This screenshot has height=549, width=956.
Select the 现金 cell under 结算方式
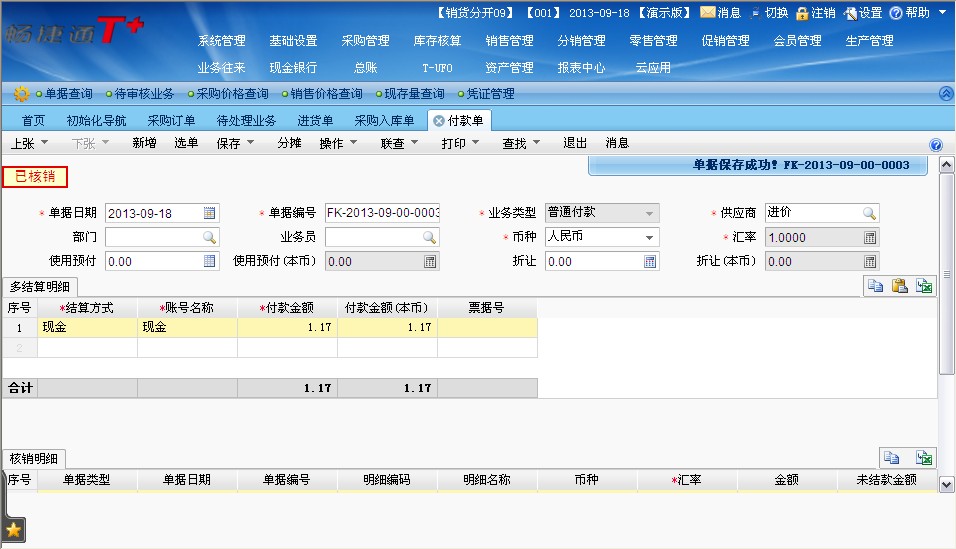coord(88,327)
